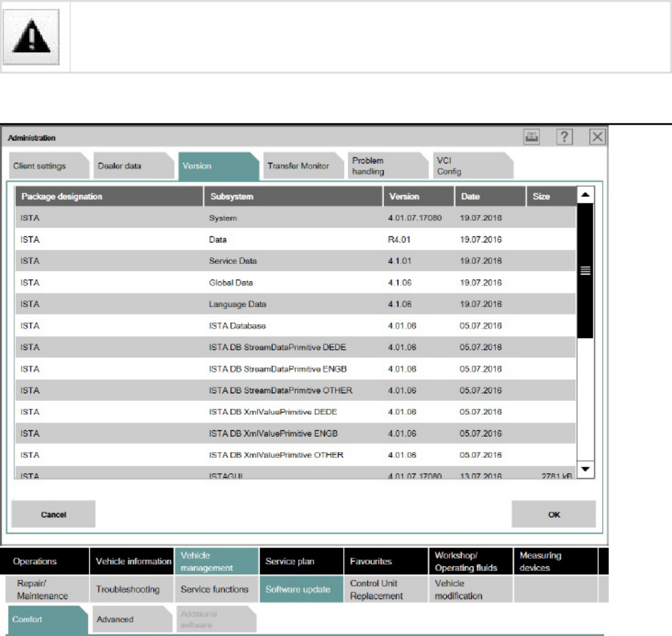Click the scroll up arrow in version list
This screenshot has height=636, width=672.
tap(586, 195)
